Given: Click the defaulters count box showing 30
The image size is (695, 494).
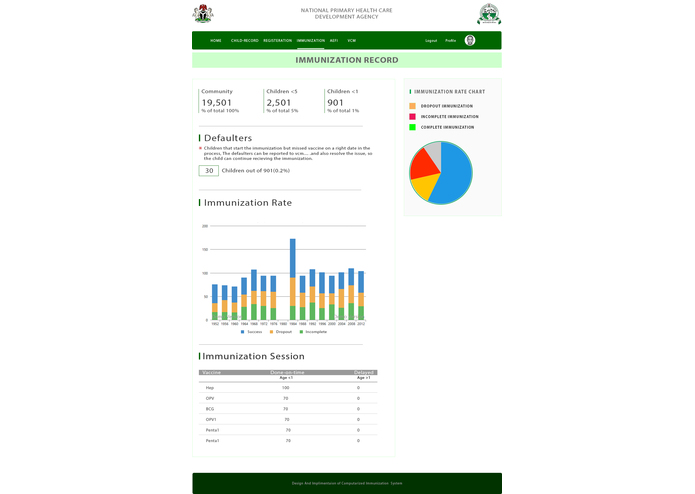Looking at the screenshot, I should click(x=209, y=171).
